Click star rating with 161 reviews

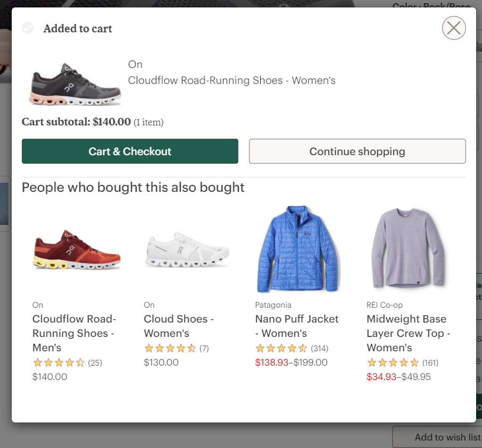pyautogui.click(x=393, y=363)
